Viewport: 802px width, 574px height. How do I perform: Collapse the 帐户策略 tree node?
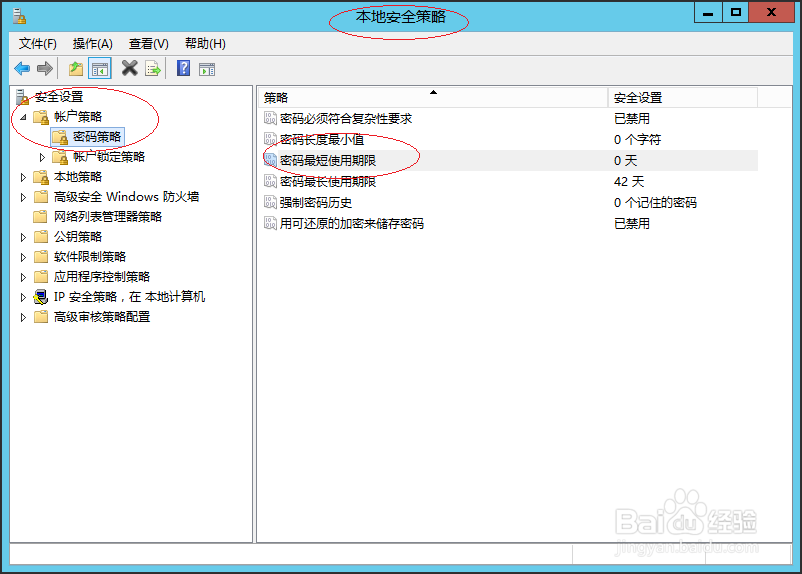coord(23,117)
